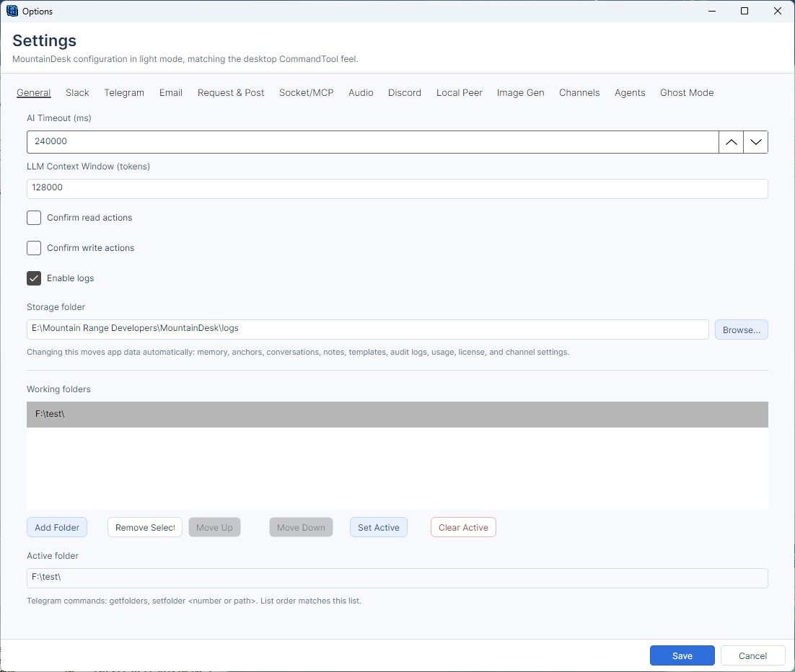Switch to the Image Gen tab
The width and height of the screenshot is (795, 672).
click(520, 93)
